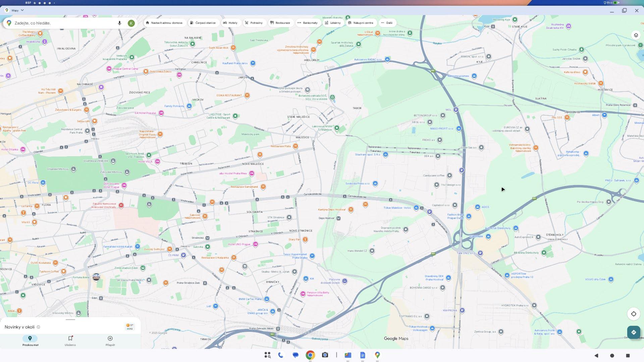Select the Autoservis RADAC s.r.o. pin
This screenshot has width=644, height=362.
(387, 59)
